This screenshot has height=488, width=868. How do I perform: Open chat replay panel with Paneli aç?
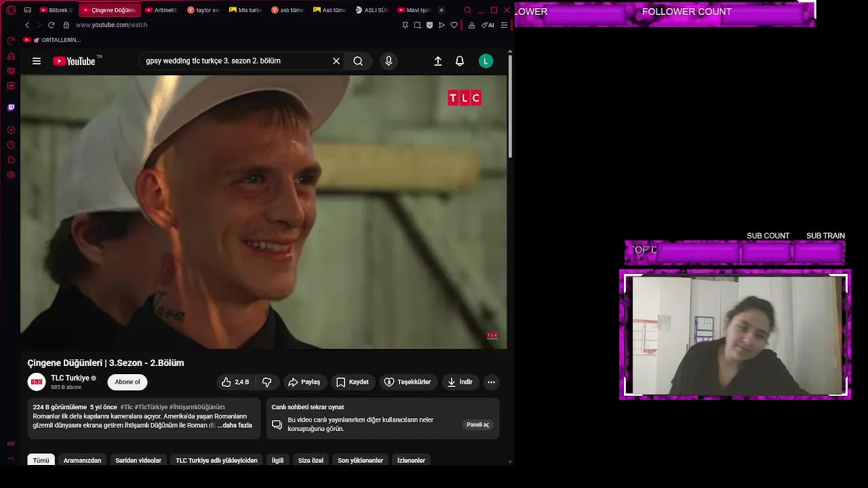pyautogui.click(x=478, y=425)
